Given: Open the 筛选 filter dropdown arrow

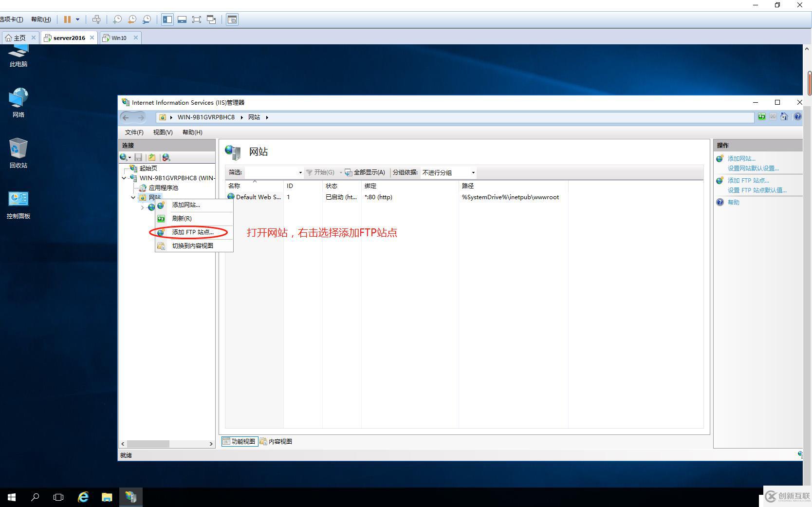Looking at the screenshot, I should (x=300, y=172).
